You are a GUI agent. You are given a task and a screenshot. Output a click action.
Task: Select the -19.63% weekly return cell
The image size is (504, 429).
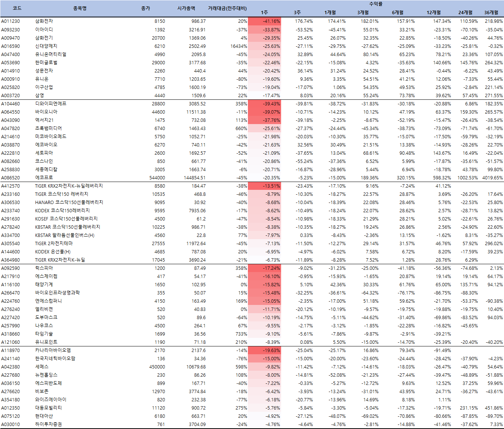tap(264, 350)
